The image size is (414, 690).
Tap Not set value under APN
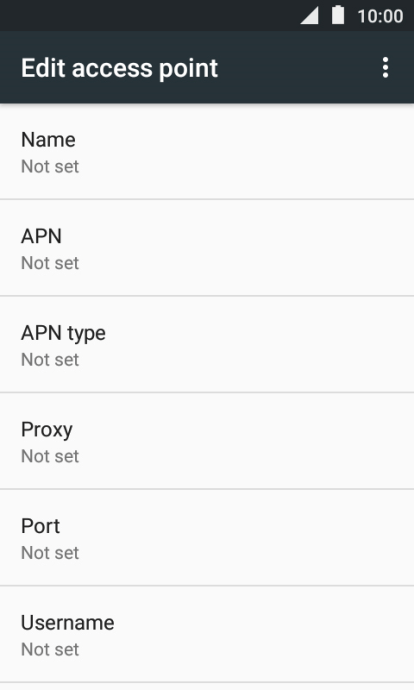point(50,263)
